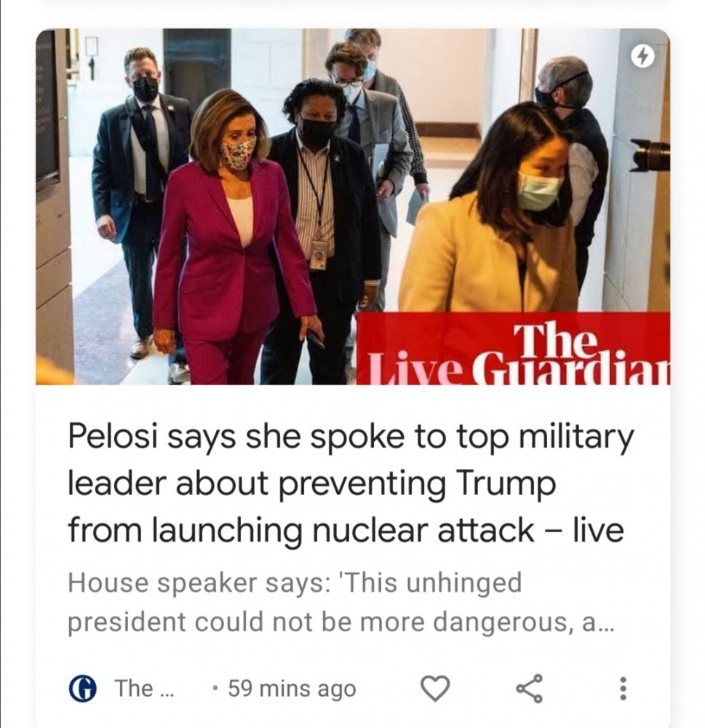Open the article photo thumbnail
This screenshot has height=728, width=705.
pos(353,207)
